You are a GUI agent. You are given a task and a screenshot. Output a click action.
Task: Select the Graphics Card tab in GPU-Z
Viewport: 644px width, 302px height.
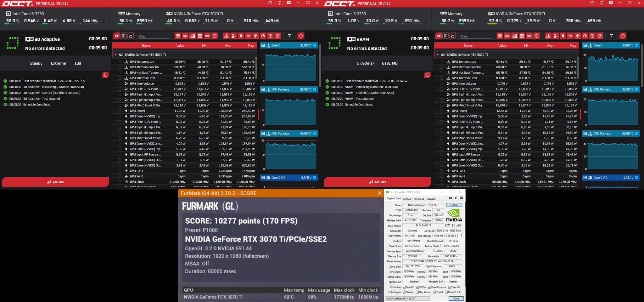(394, 199)
